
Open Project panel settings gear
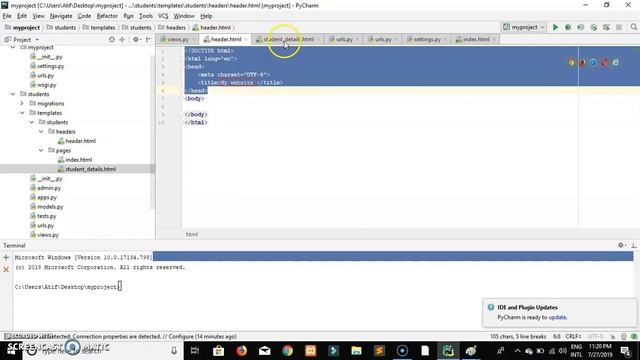coord(136,40)
